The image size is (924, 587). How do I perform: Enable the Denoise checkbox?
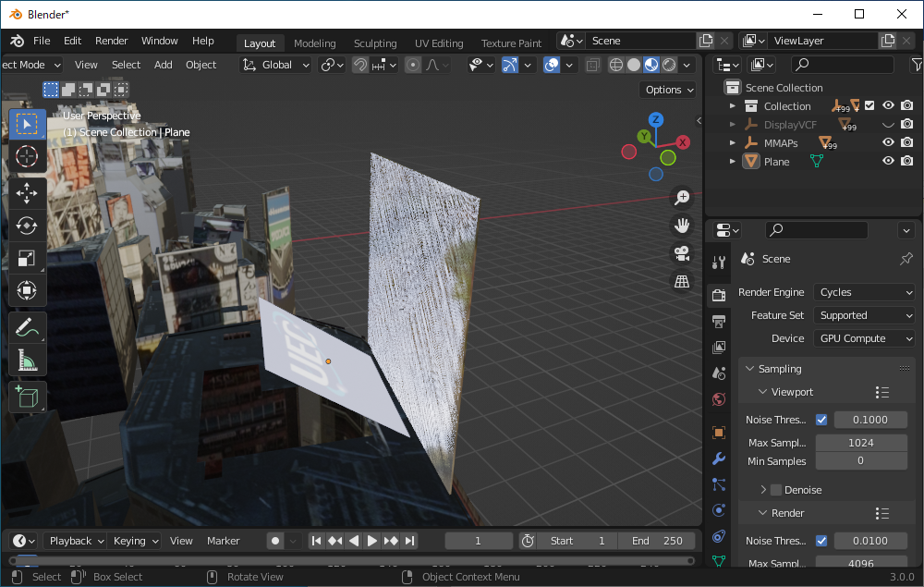(x=776, y=490)
